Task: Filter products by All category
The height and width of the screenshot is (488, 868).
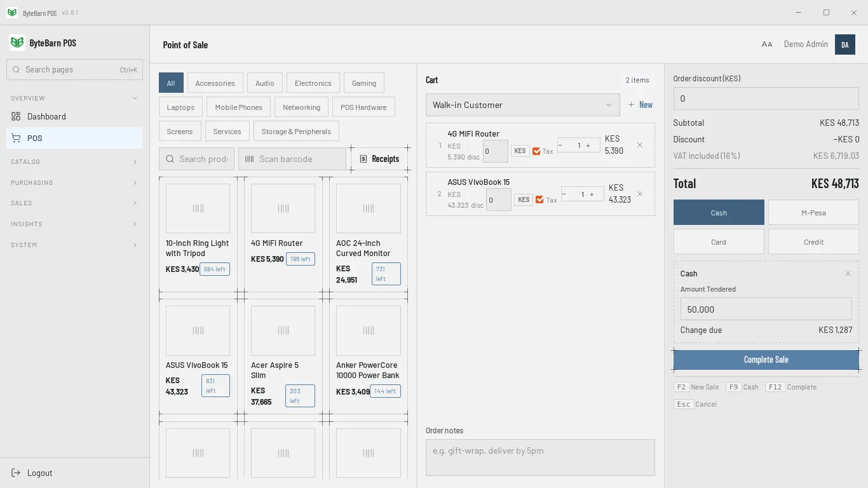Action: click(x=171, y=83)
